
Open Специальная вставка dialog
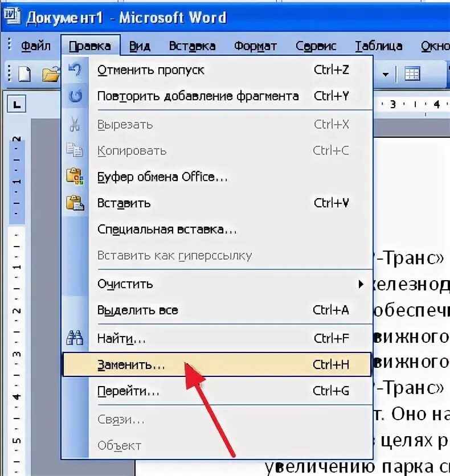[x=217, y=229]
